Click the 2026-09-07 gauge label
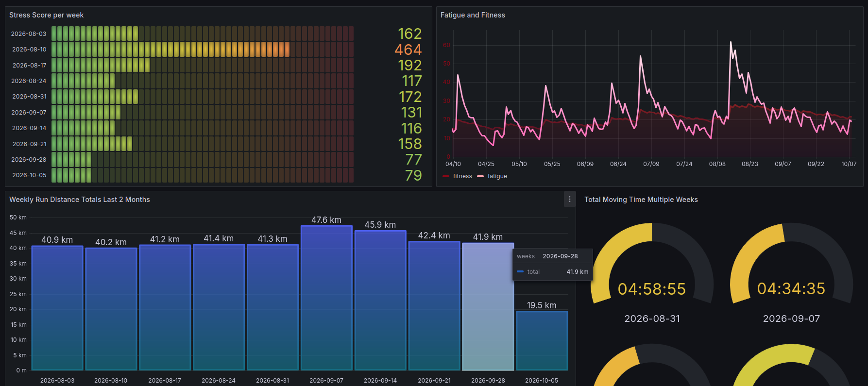The height and width of the screenshot is (386, 868). [791, 319]
